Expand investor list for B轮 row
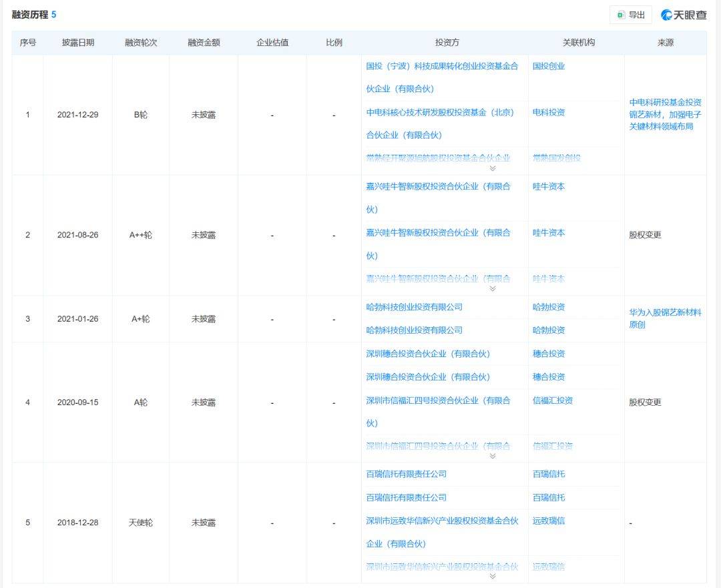 coord(493,168)
